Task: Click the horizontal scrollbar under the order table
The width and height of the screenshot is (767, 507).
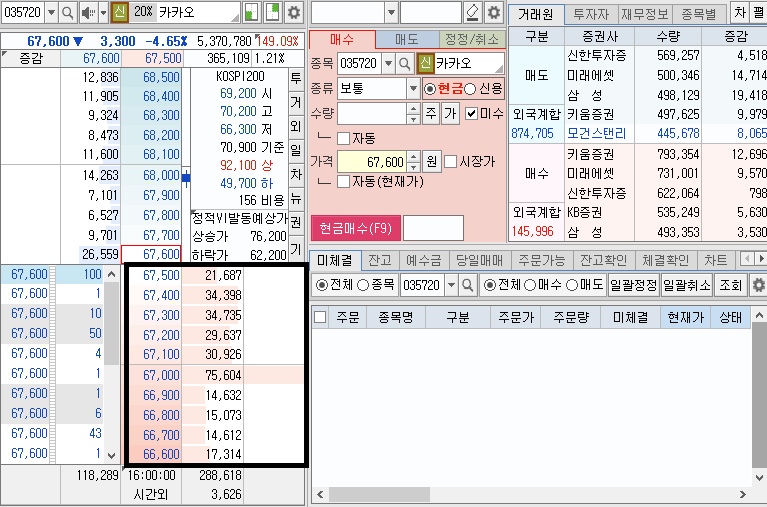Action: click(x=379, y=494)
